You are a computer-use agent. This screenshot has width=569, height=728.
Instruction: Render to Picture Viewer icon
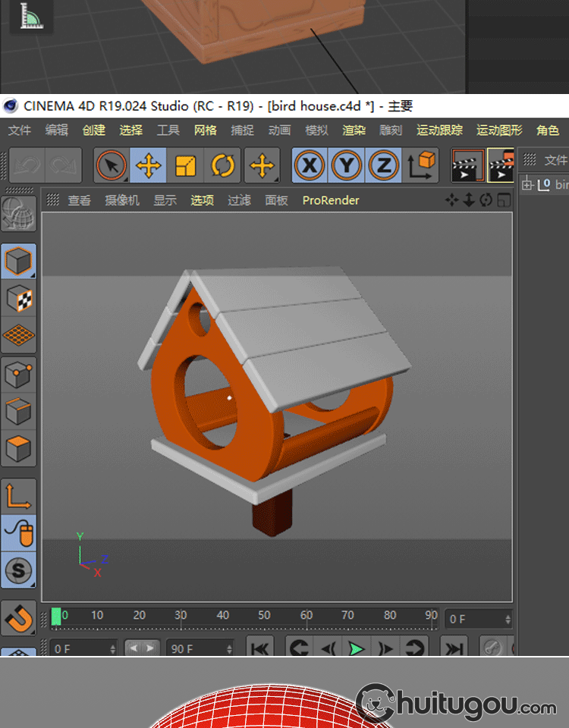click(x=501, y=165)
